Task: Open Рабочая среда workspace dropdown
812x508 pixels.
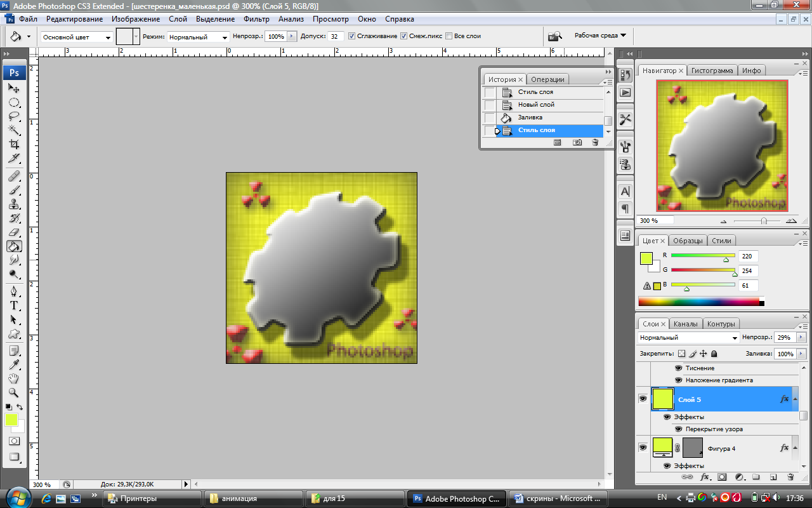Action: coord(600,36)
